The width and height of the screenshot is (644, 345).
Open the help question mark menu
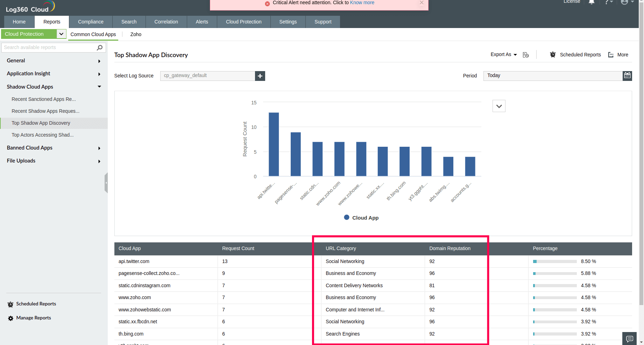608,2
